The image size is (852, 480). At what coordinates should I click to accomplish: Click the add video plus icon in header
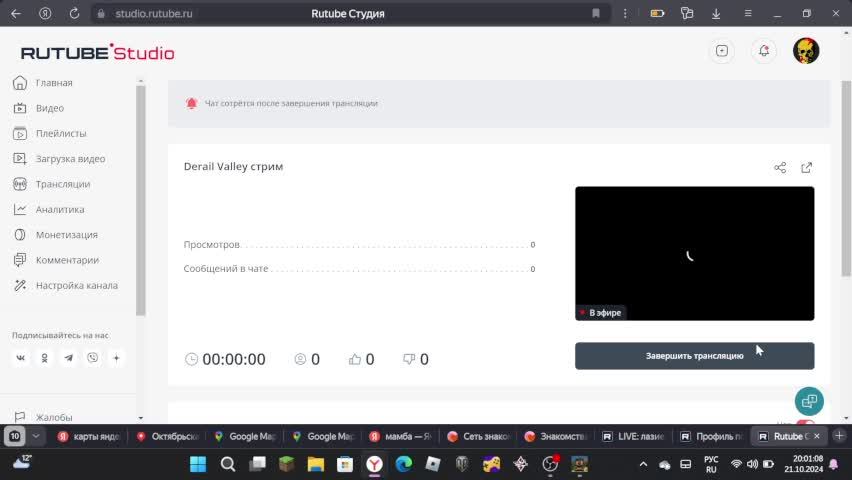tap(722, 51)
